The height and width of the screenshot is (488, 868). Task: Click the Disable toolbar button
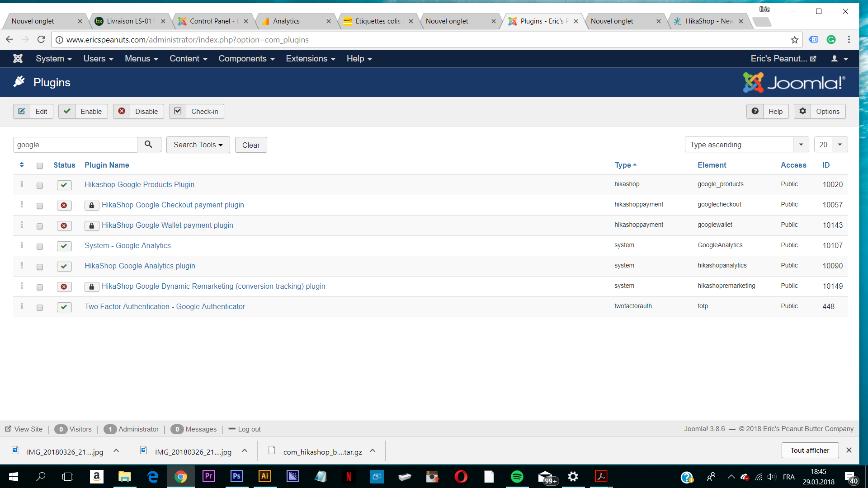coord(138,112)
